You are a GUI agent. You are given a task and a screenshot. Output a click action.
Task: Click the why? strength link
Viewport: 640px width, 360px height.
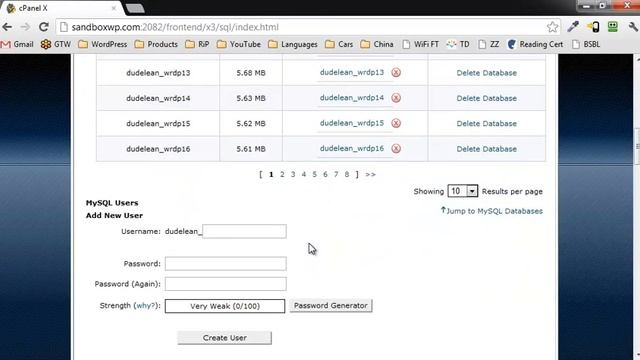(145, 305)
